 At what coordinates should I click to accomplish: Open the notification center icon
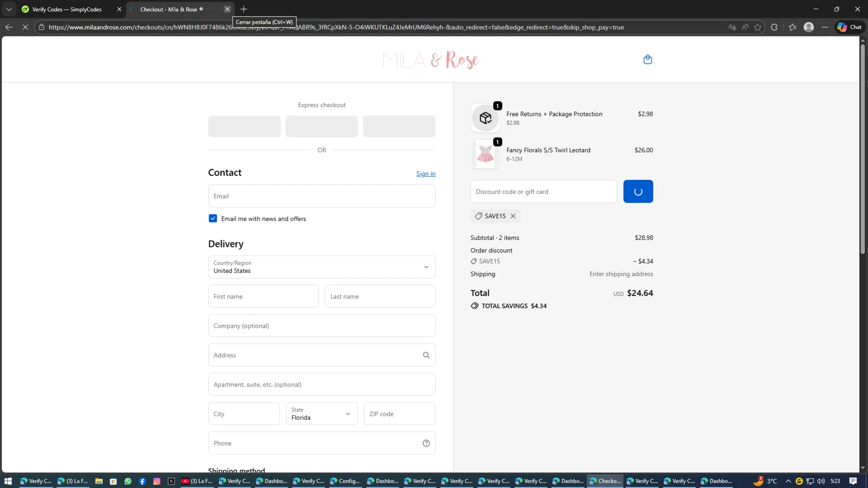pyautogui.click(x=853, y=481)
